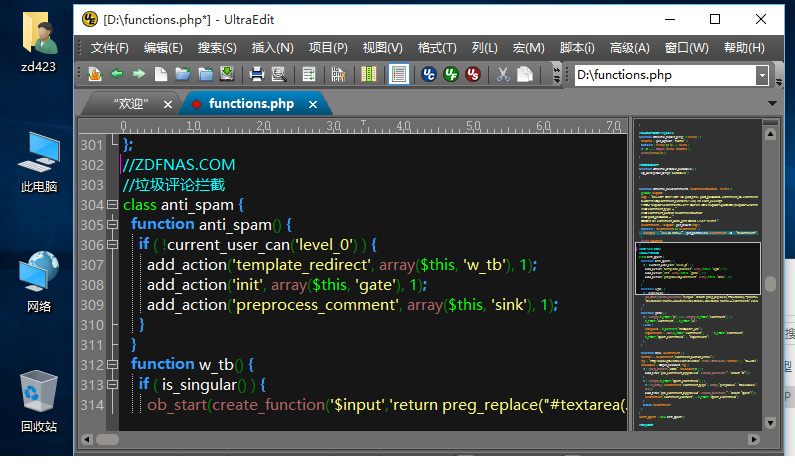This screenshot has height=474, width=795.
Task: Click the Save file icon in toolbar
Action: coord(227,74)
